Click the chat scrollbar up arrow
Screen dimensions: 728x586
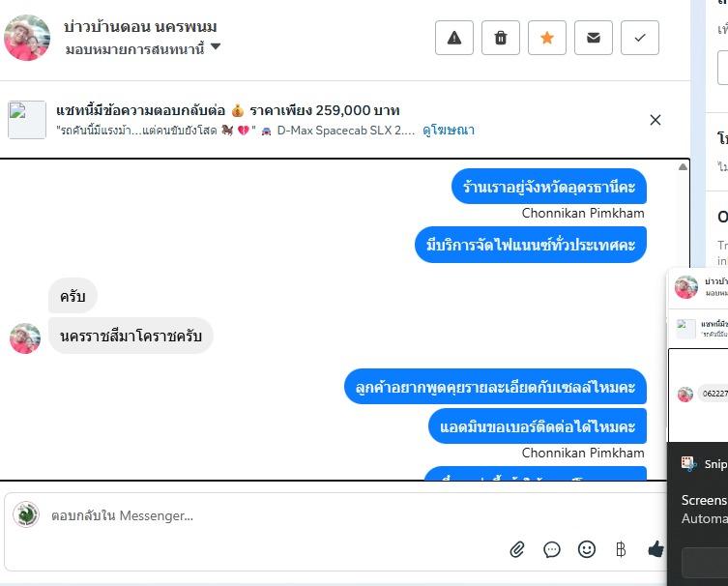click(683, 167)
